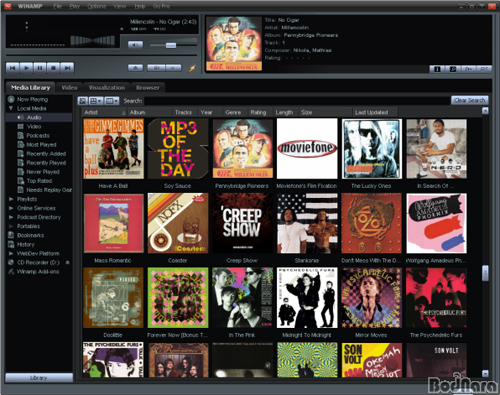Select the Creep Show album thumbnail

pyautogui.click(x=242, y=223)
